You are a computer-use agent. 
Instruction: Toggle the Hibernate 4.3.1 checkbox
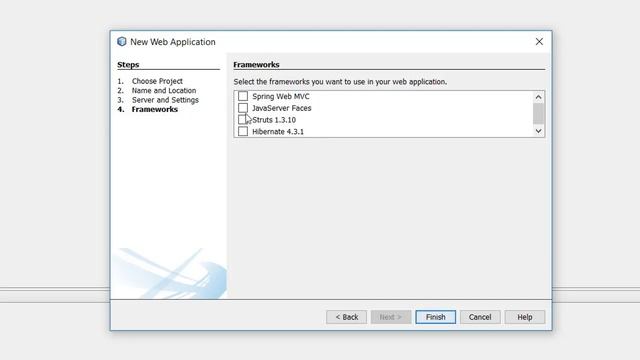click(x=243, y=131)
